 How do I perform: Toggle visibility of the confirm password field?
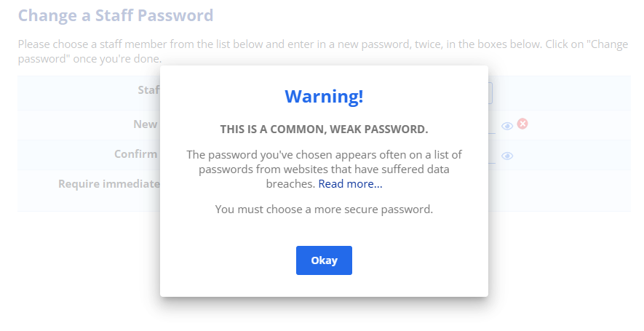[x=507, y=156]
